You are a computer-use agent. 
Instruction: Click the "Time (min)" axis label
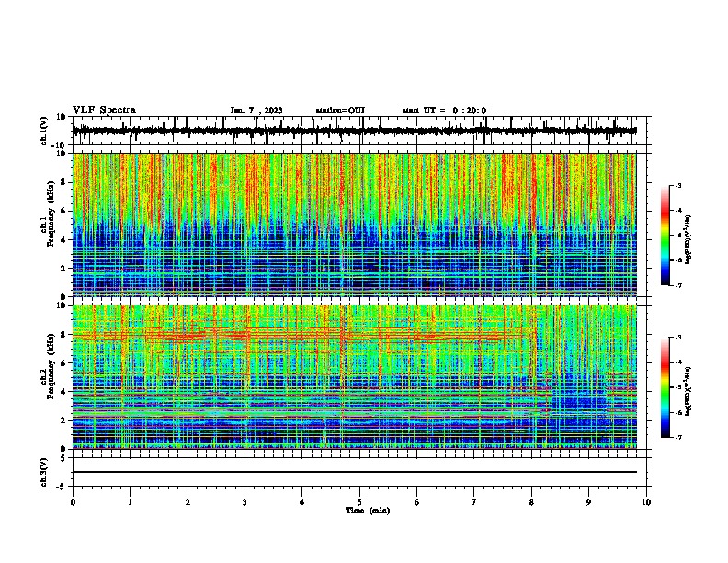point(368,511)
